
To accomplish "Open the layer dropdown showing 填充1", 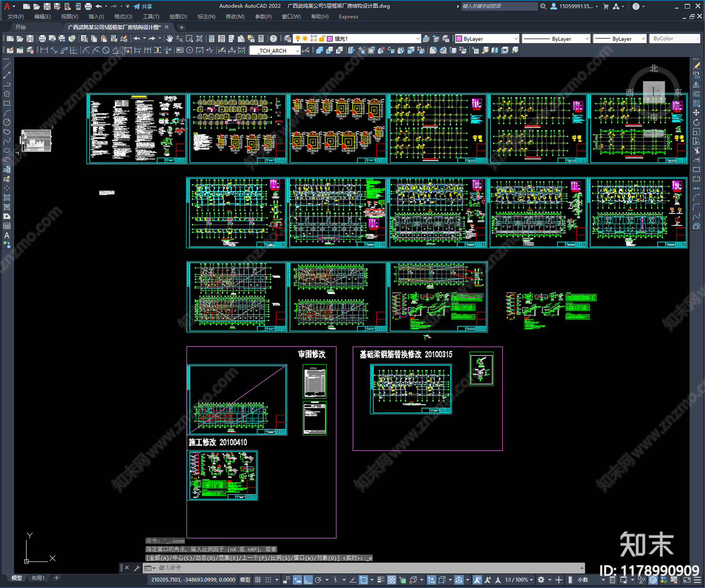I will 357,39.
